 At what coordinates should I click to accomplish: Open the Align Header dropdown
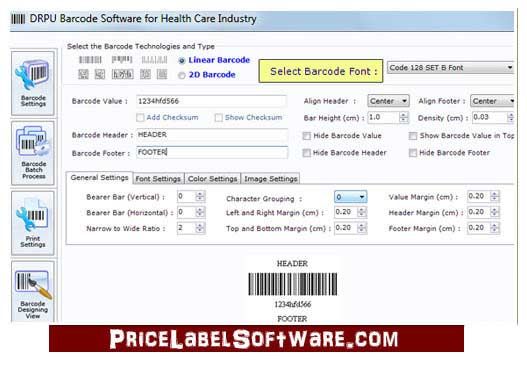(x=388, y=101)
